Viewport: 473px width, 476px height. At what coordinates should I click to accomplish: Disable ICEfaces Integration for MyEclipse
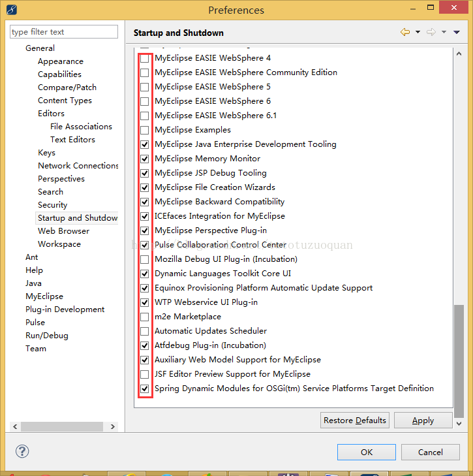coord(145,216)
